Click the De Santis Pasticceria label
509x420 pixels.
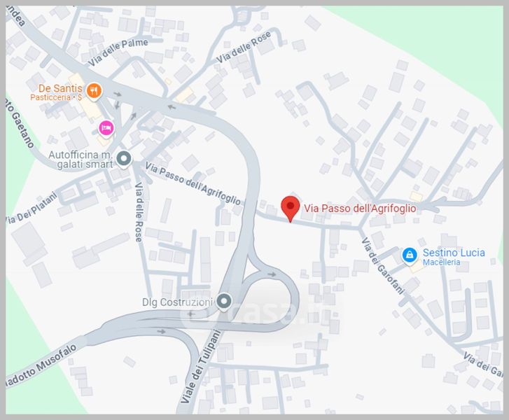coord(57,92)
